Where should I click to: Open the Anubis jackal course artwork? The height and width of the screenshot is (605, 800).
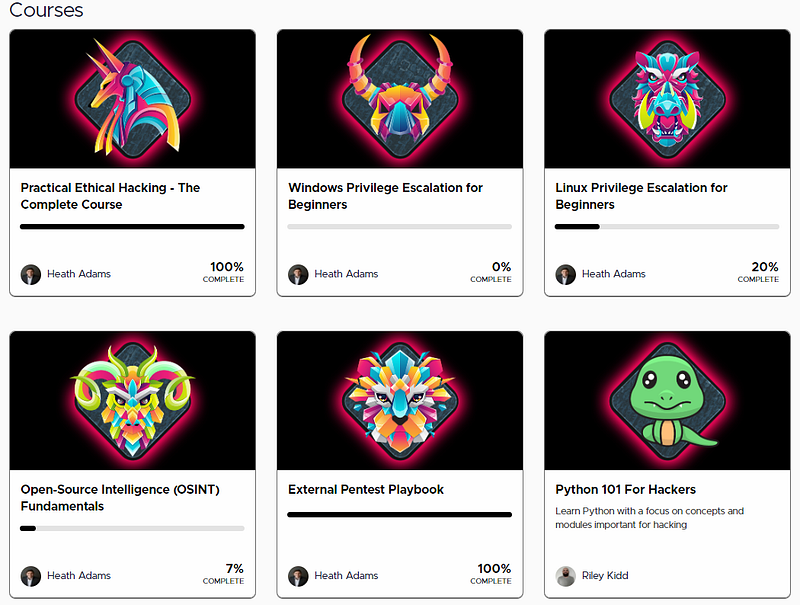(x=133, y=99)
